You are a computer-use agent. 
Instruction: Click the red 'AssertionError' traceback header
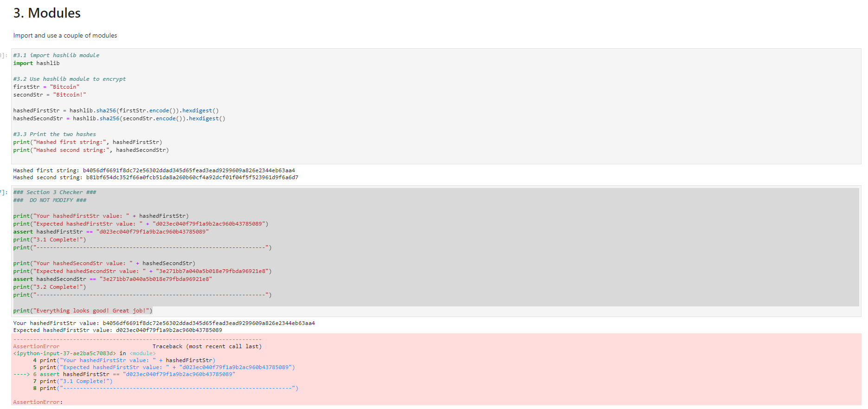[36, 346]
